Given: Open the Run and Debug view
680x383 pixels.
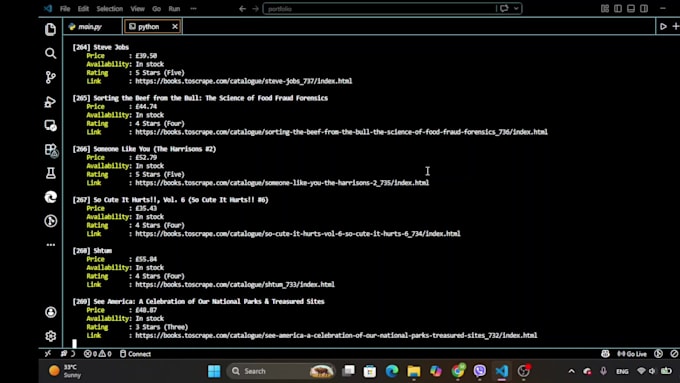Looking at the screenshot, I should [x=50, y=101].
